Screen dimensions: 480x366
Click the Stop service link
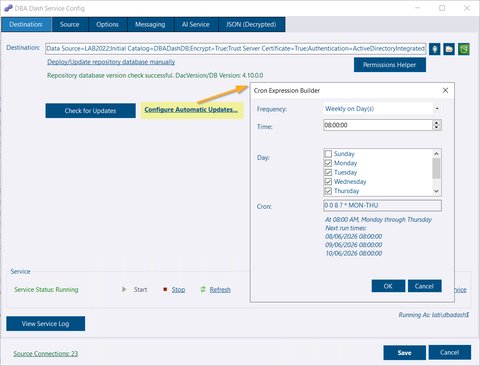pyautogui.click(x=178, y=290)
